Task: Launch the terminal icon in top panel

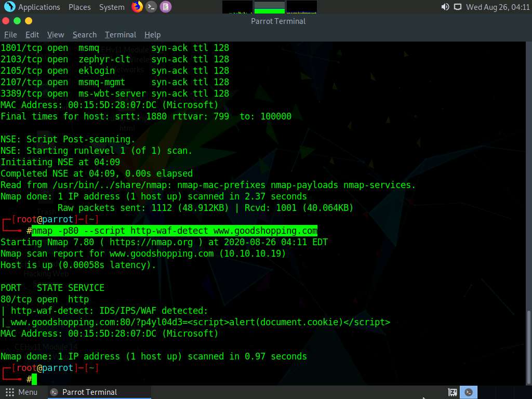Action: (151, 7)
